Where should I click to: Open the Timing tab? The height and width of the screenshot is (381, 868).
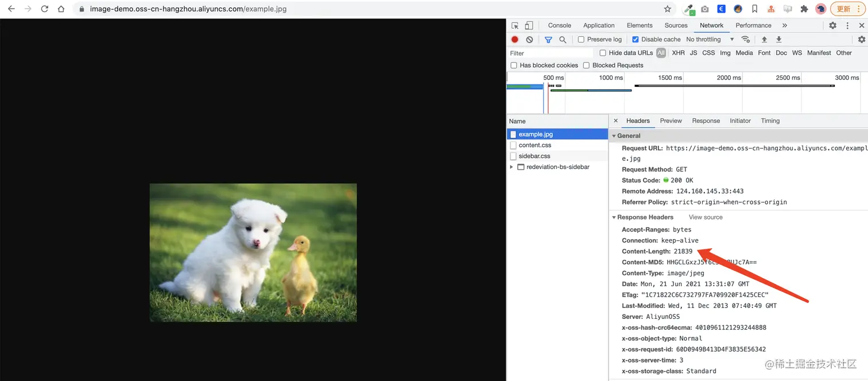point(770,121)
